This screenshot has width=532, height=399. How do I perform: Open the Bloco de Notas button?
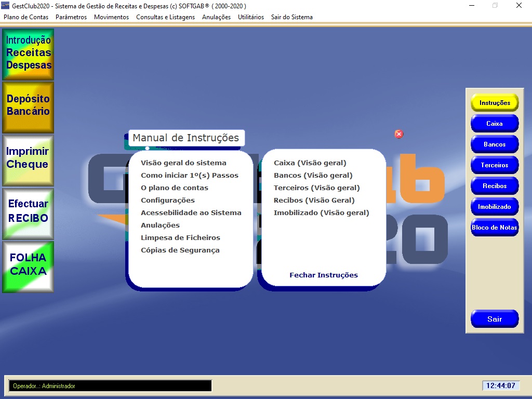pyautogui.click(x=495, y=228)
